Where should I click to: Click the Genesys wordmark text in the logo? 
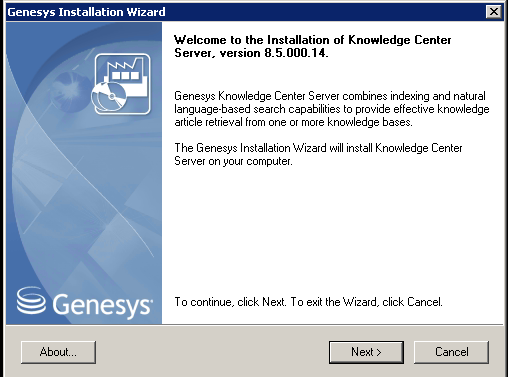[x=102, y=305]
